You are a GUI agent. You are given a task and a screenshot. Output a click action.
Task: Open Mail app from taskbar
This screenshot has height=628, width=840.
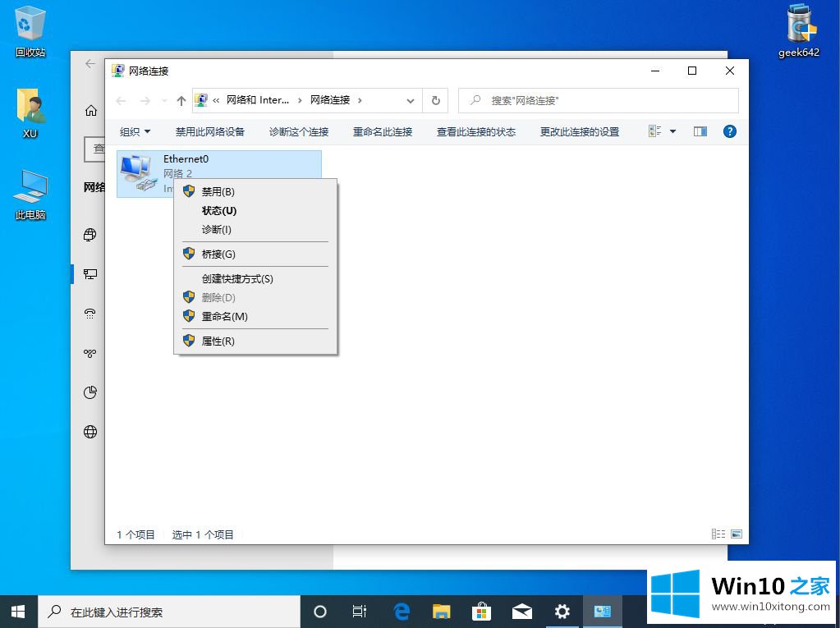(x=521, y=612)
